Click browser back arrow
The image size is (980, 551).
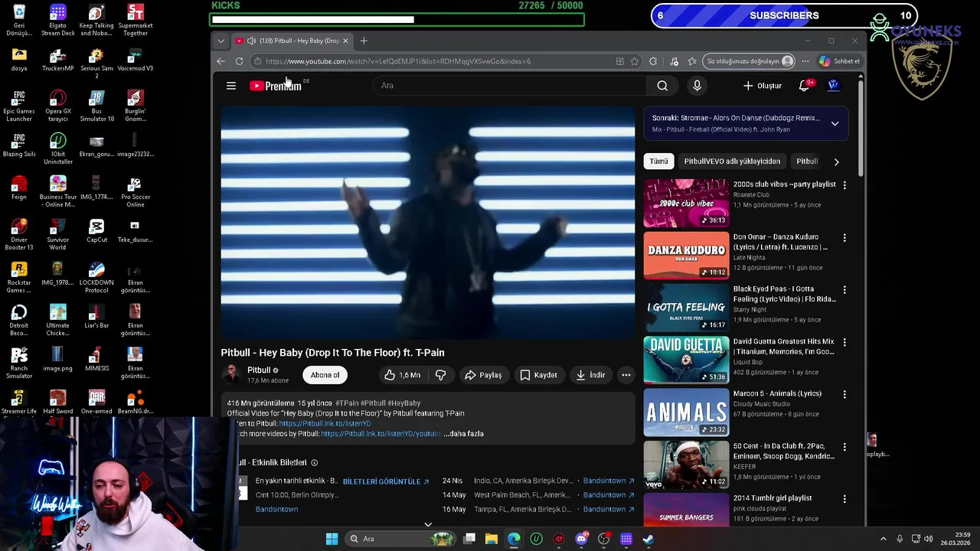click(x=221, y=61)
